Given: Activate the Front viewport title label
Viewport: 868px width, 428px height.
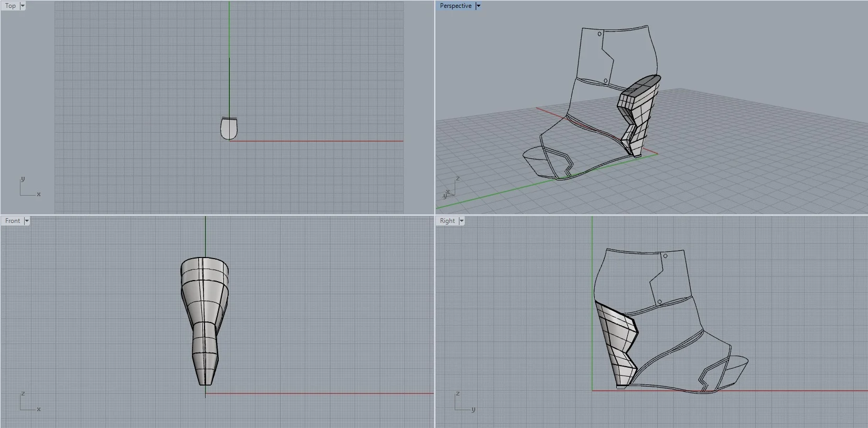Looking at the screenshot, I should click(x=13, y=221).
